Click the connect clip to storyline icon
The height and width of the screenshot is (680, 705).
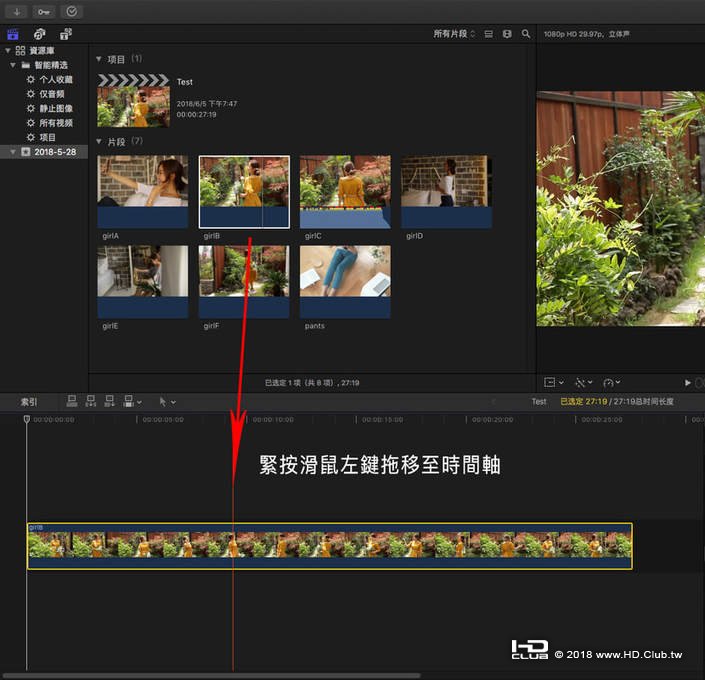72,401
